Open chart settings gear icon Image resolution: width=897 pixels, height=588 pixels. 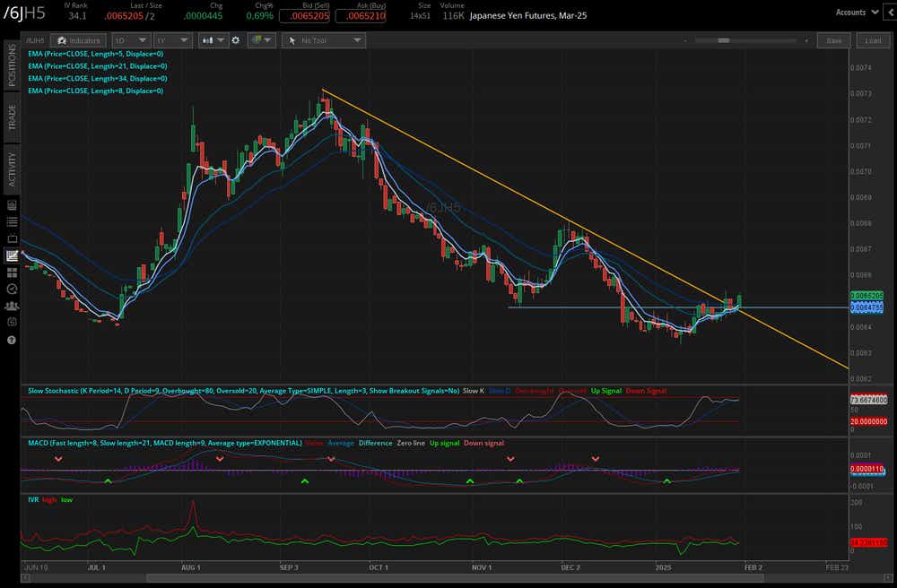(x=235, y=40)
